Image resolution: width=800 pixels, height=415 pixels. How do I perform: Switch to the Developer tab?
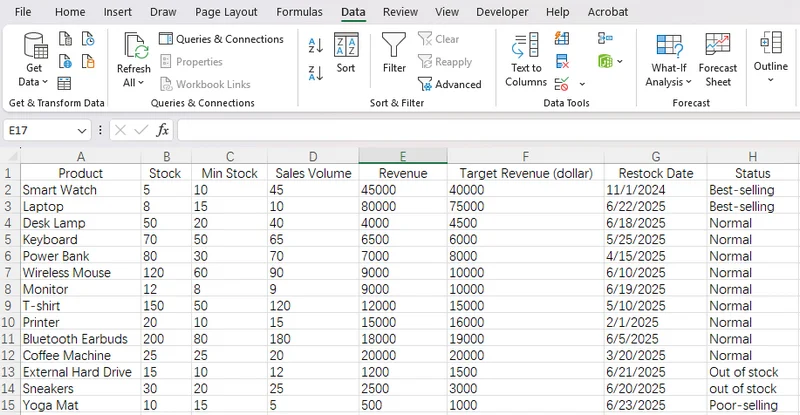502,12
